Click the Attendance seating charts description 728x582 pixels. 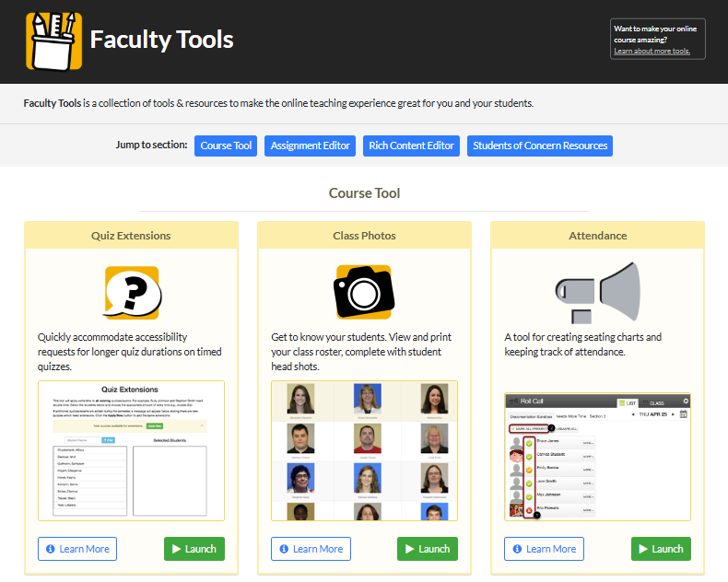pyautogui.click(x=583, y=344)
